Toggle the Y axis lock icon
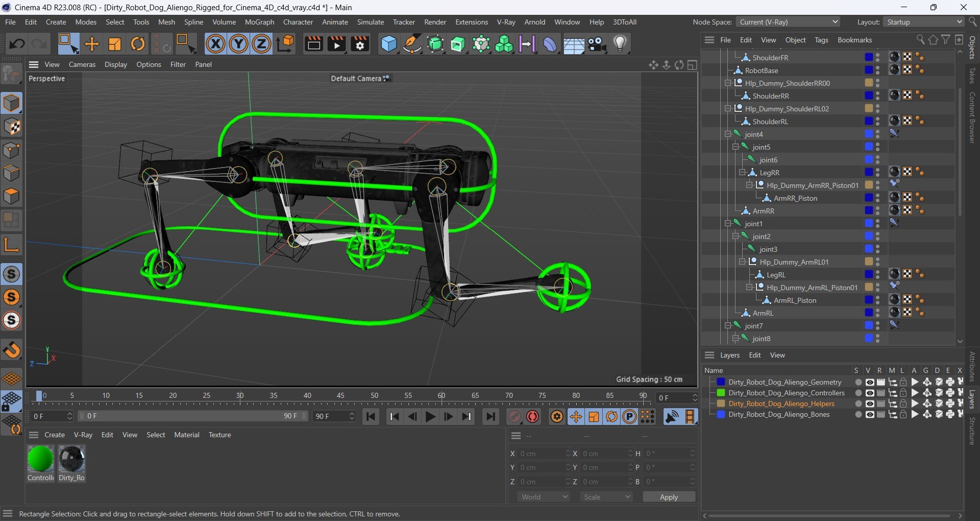 tap(238, 44)
